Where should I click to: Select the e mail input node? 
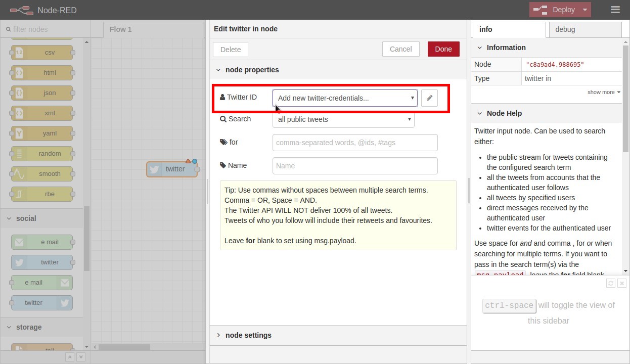point(42,242)
